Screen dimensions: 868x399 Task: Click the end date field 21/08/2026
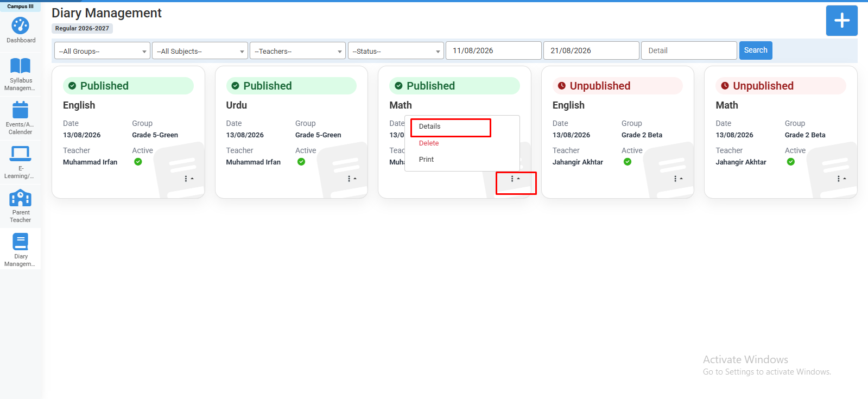click(591, 50)
